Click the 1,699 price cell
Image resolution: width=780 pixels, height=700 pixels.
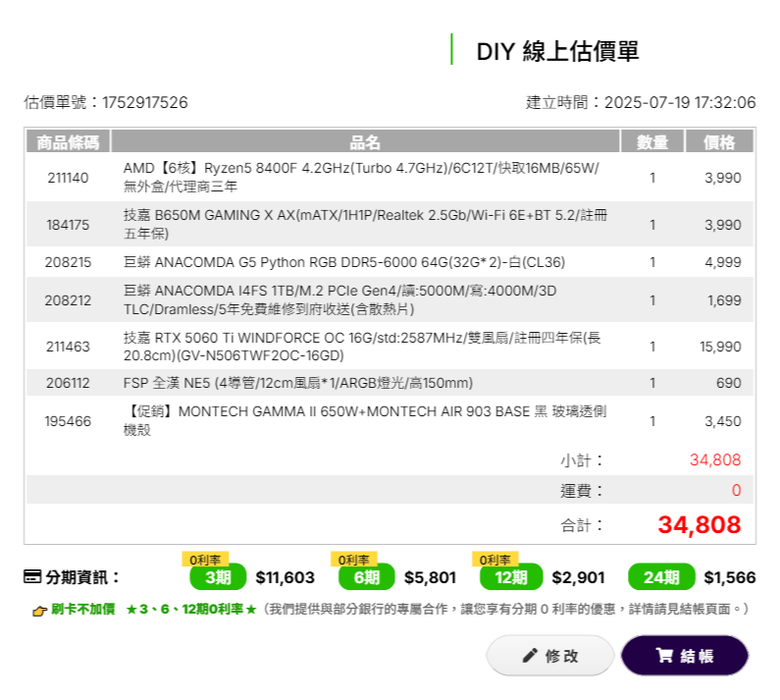pos(724,300)
